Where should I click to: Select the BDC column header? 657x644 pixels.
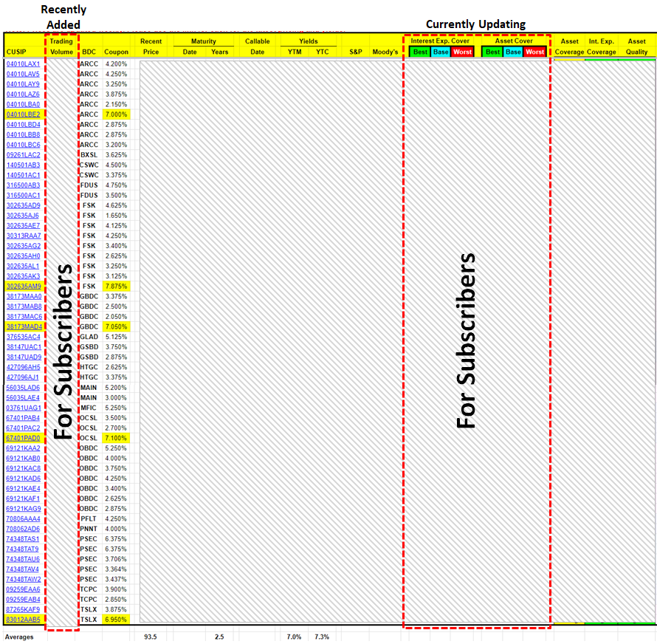(x=89, y=52)
